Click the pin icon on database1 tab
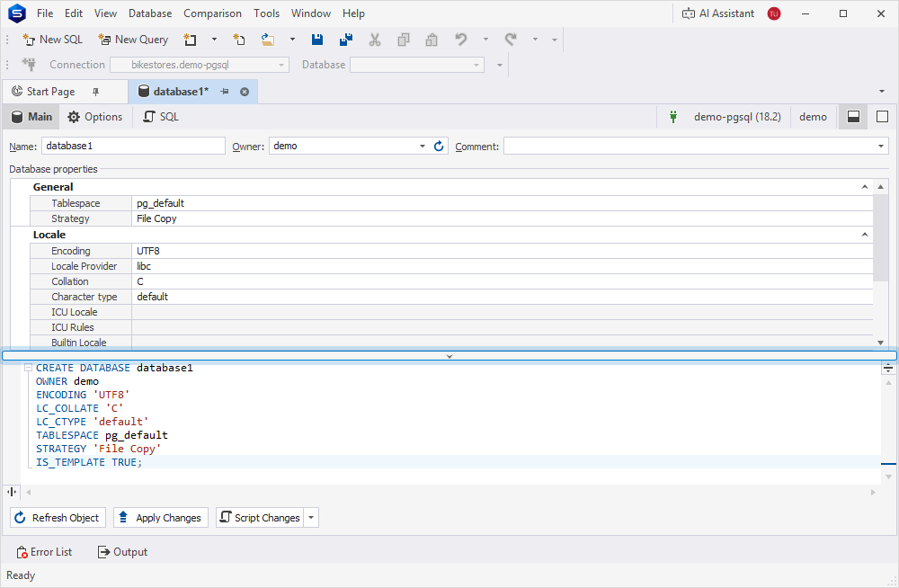899x588 pixels. pyautogui.click(x=225, y=92)
